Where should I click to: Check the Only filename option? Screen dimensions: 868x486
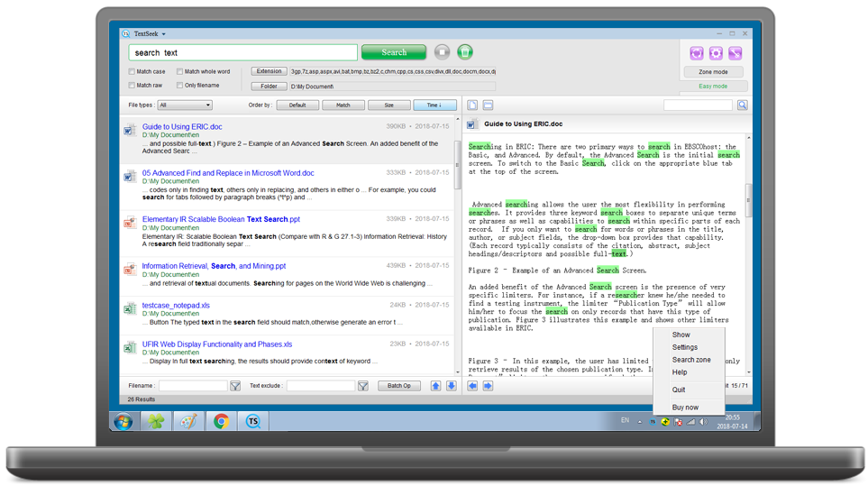coord(180,86)
